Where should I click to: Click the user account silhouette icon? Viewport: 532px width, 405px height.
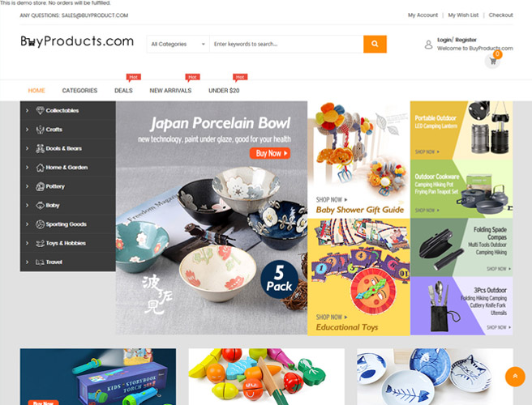(428, 45)
